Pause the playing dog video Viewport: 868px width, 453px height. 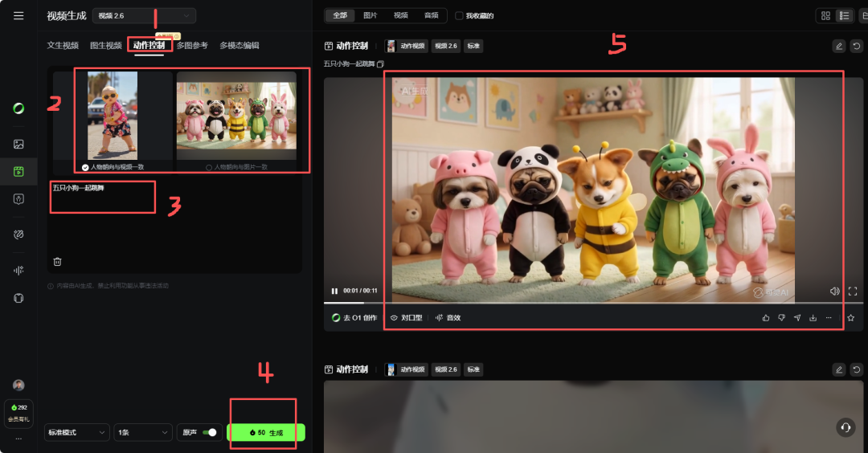(x=334, y=291)
